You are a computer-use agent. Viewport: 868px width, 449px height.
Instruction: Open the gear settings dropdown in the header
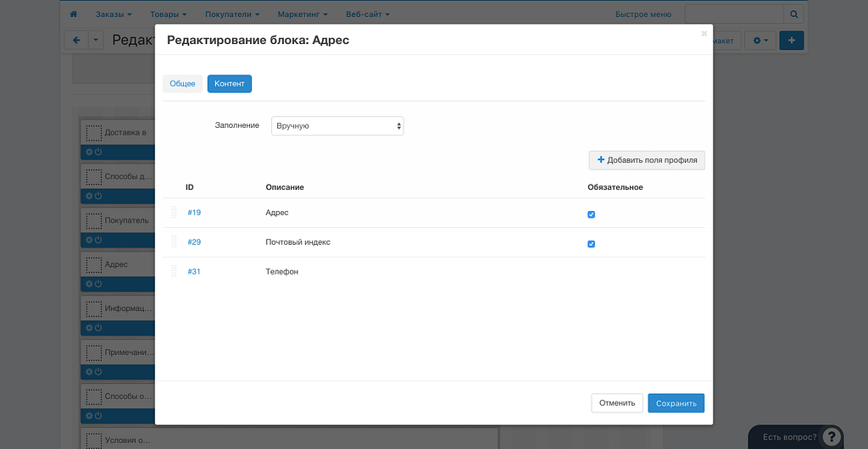point(760,40)
